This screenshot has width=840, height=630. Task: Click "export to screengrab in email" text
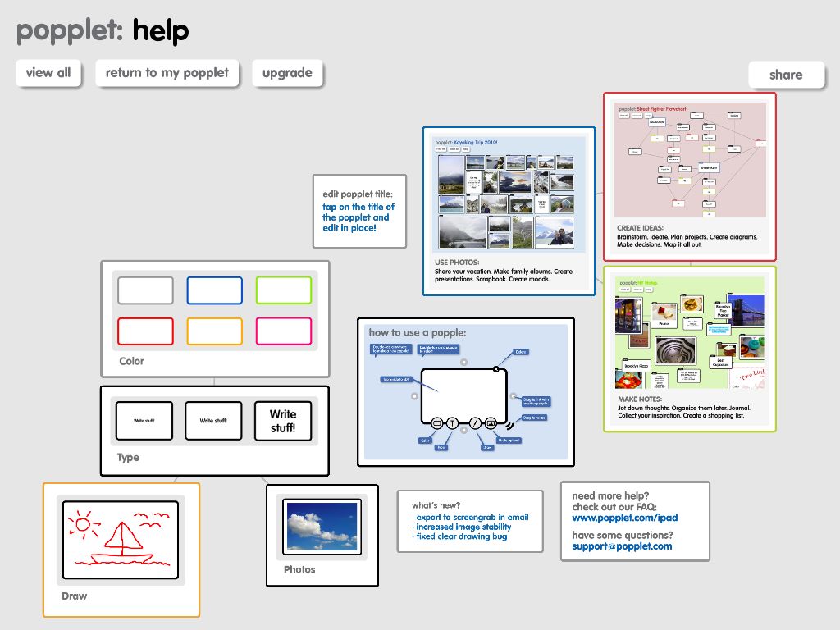pyautogui.click(x=472, y=517)
